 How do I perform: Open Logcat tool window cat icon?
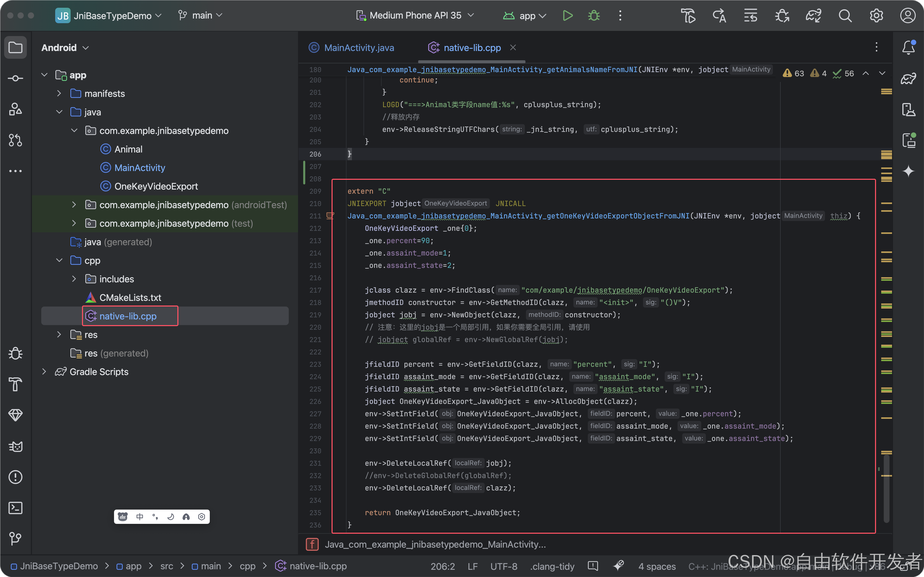click(x=15, y=446)
